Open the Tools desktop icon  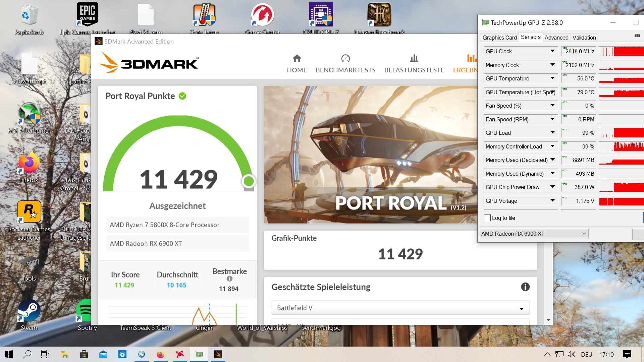(29, 268)
